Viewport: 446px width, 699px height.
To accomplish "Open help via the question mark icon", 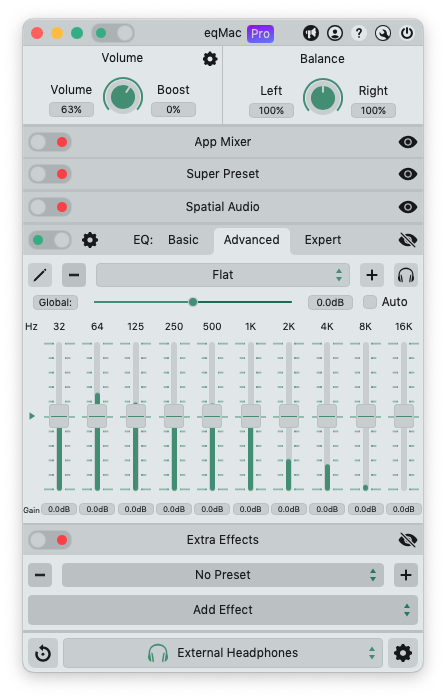I will [359, 33].
